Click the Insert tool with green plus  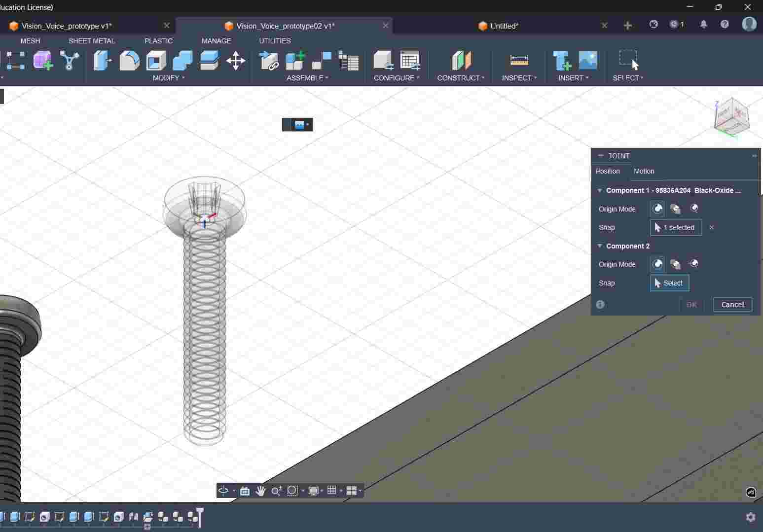pos(562,61)
